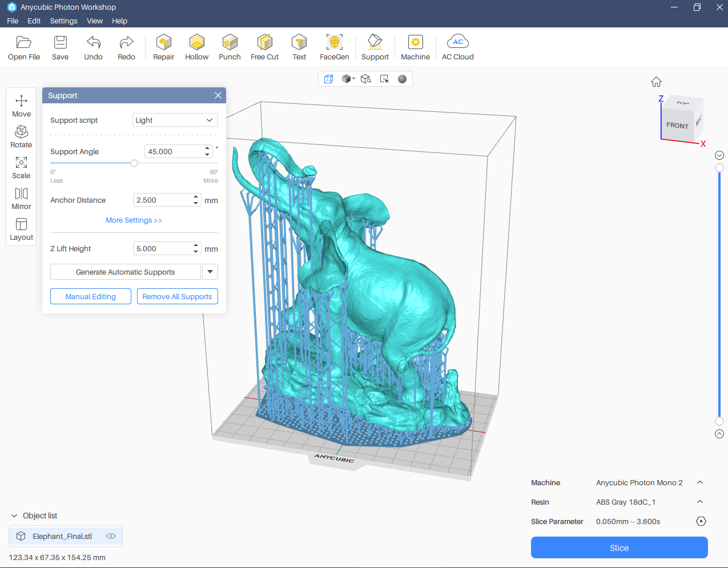This screenshot has width=728, height=568.
Task: Select the Scale tool
Action: point(21,167)
